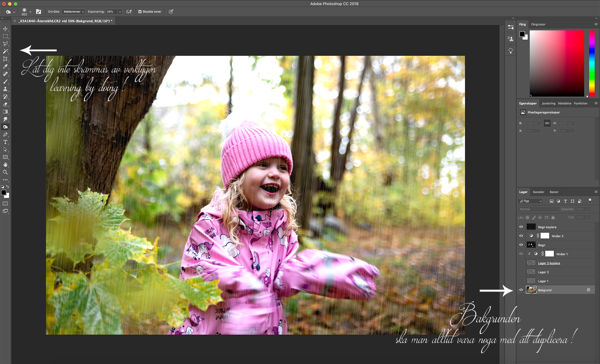Image resolution: width=600 pixels, height=364 pixels.
Task: Open the layer filter Typ dropdown
Action: [530, 201]
